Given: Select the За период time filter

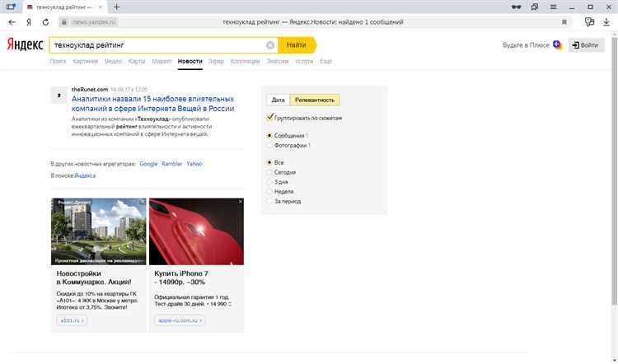Looking at the screenshot, I should pos(269,201).
